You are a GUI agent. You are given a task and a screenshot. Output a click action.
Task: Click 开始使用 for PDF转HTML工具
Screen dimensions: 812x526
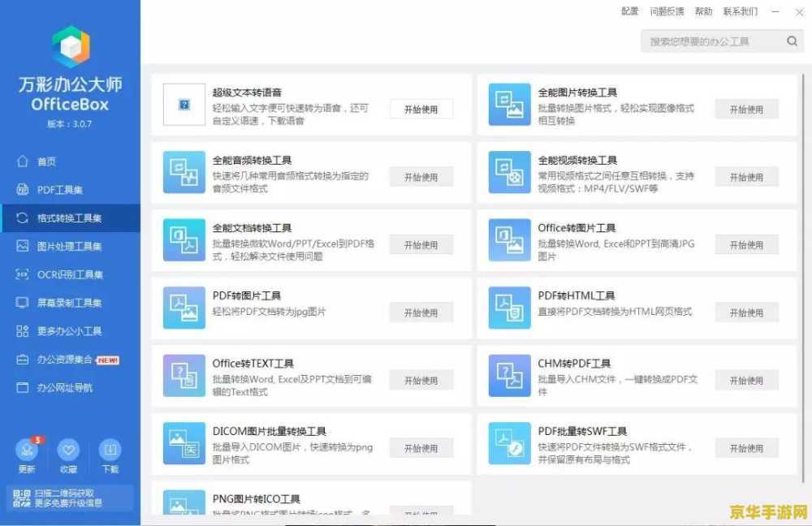click(747, 312)
